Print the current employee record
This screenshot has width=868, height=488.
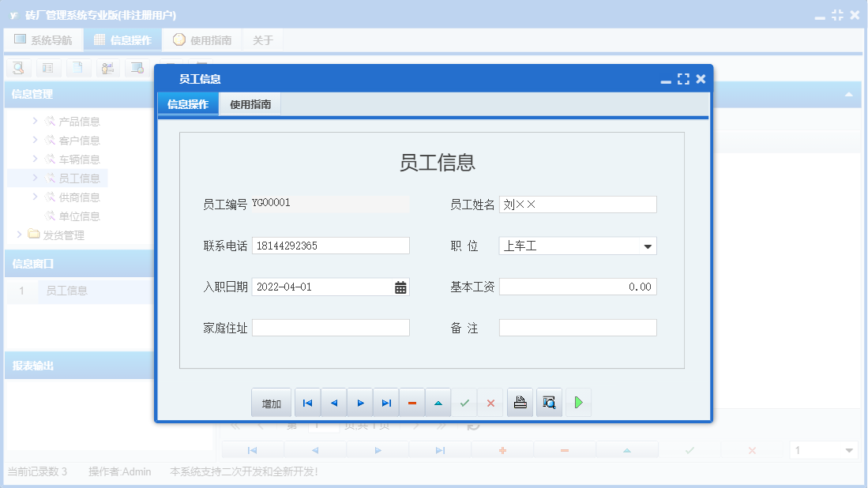point(520,403)
